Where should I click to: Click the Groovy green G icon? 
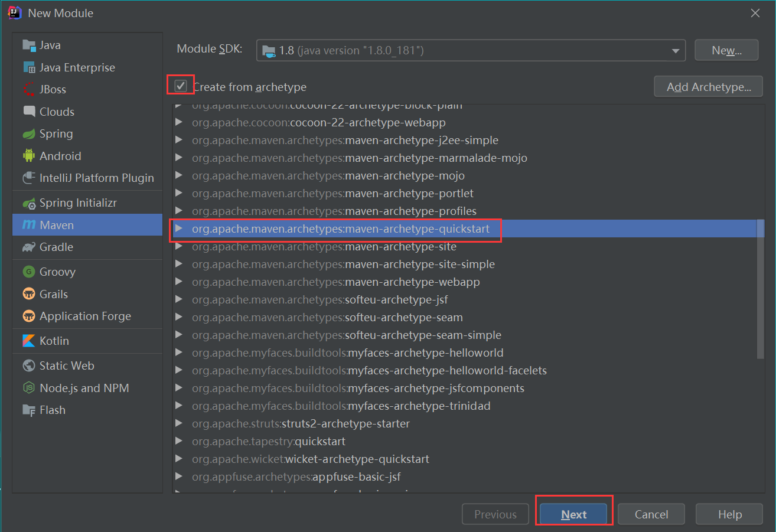(29, 272)
